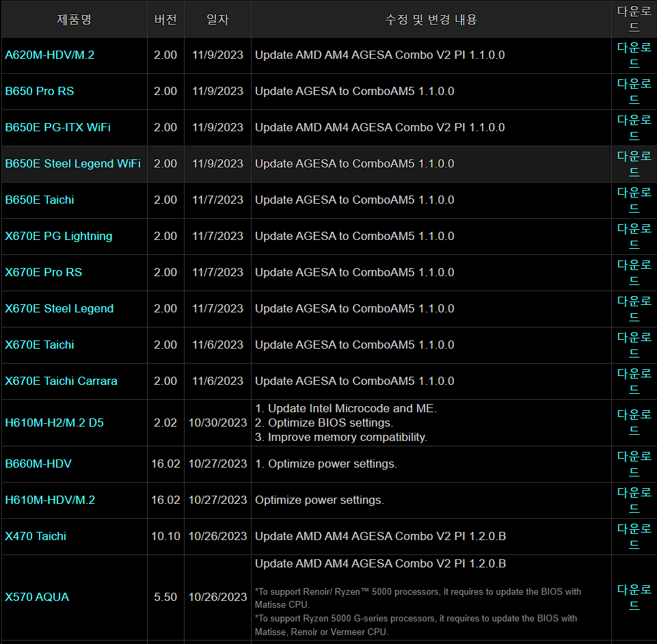Viewport: 657px width, 644px height.
Task: Select date 11/9/2023 in B650 Pro RS row
Action: [217, 92]
